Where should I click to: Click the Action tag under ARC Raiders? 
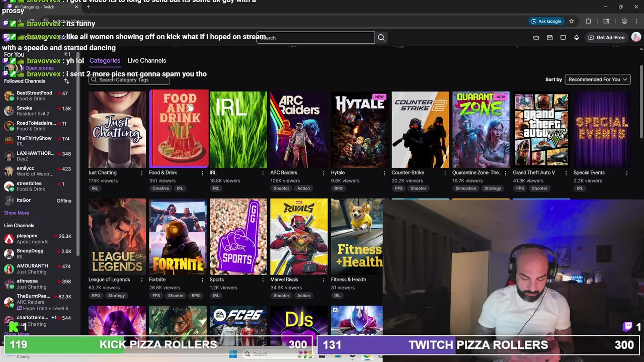click(x=303, y=189)
